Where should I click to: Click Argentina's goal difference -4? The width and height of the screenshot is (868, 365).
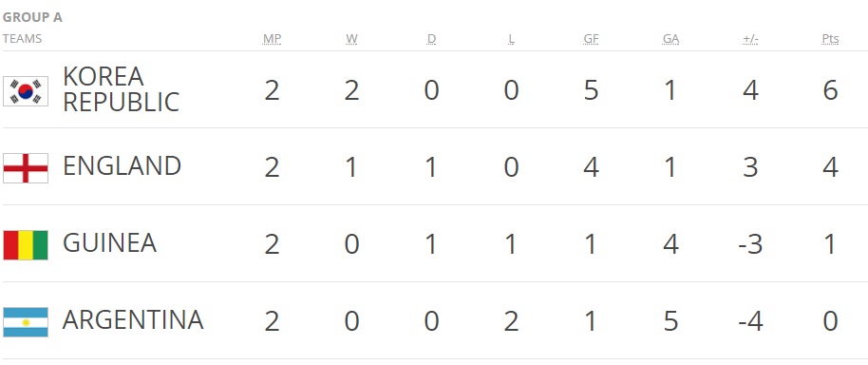click(750, 321)
